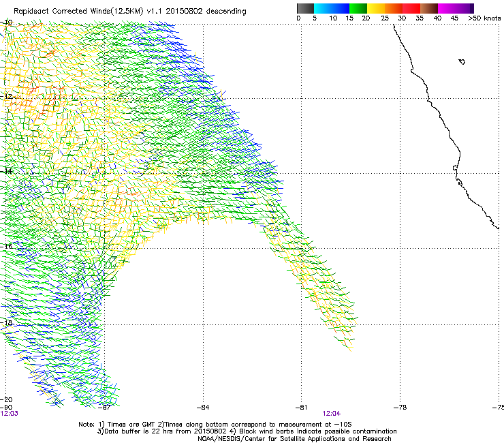Screen dimensions: 504x443
Task: Click the '20150802 descending' date in title
Action: 206,12
